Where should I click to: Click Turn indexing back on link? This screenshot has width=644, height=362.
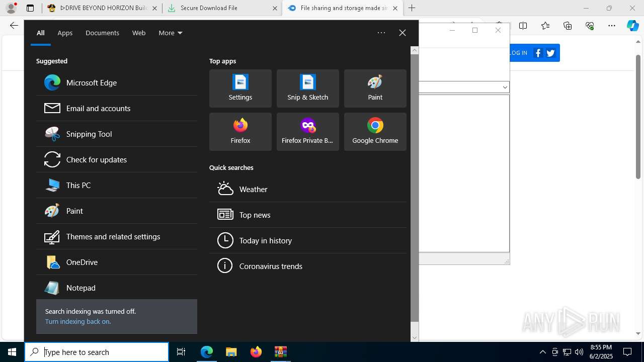coord(78,321)
